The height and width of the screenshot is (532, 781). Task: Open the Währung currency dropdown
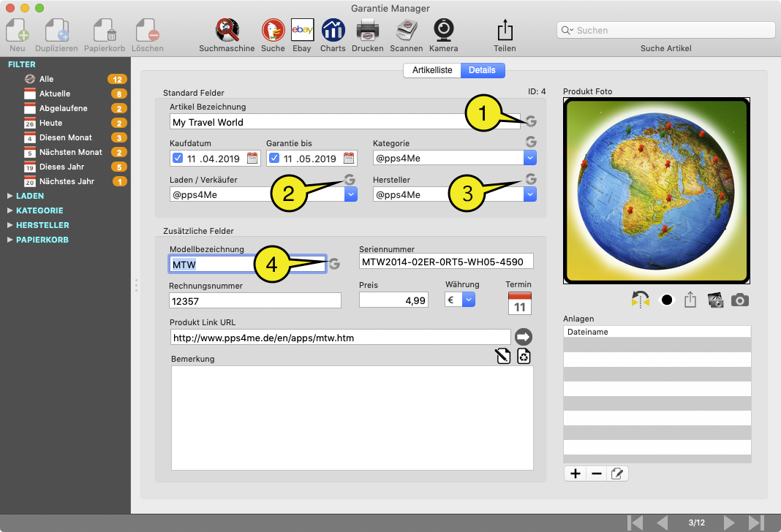coord(469,300)
